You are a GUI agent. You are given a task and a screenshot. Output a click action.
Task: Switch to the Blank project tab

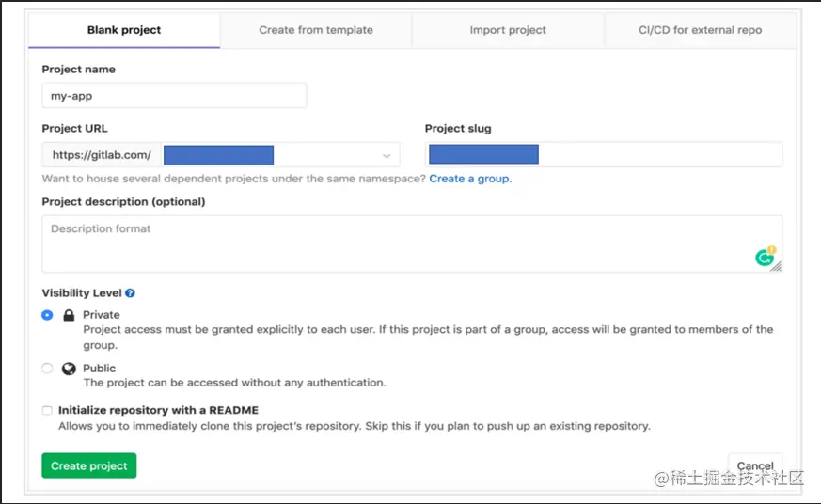click(x=124, y=30)
